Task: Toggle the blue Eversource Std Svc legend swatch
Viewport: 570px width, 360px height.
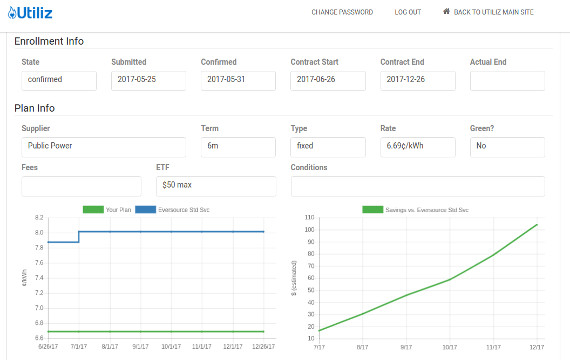Action: click(x=145, y=209)
